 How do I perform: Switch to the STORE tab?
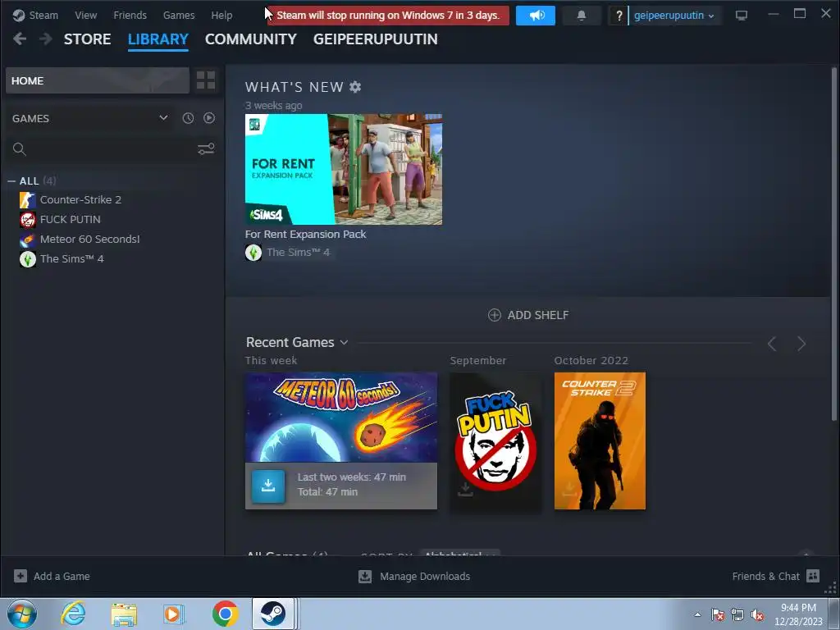pos(87,39)
